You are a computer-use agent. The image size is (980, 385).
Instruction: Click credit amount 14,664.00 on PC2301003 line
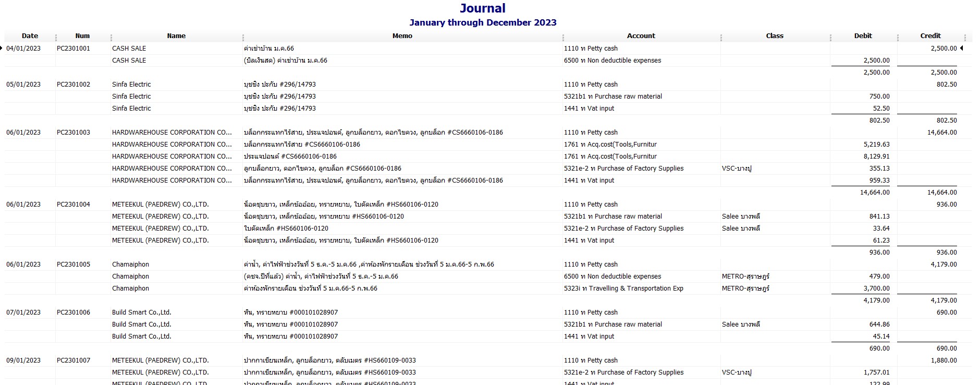tap(942, 133)
